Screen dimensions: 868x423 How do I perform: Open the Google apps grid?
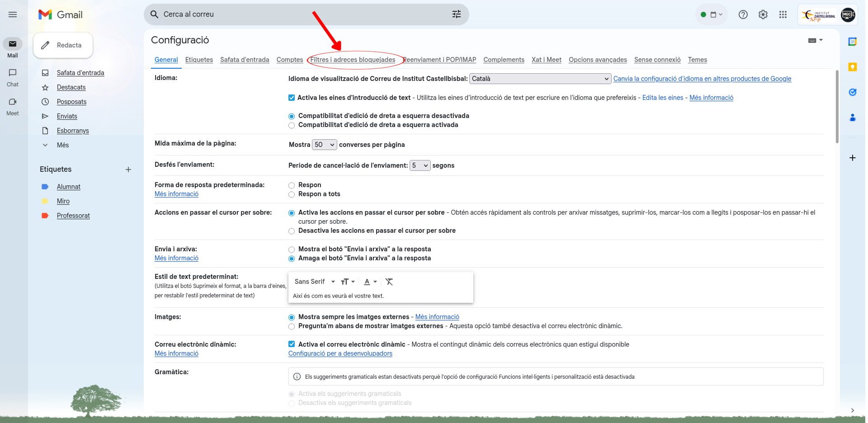(783, 14)
